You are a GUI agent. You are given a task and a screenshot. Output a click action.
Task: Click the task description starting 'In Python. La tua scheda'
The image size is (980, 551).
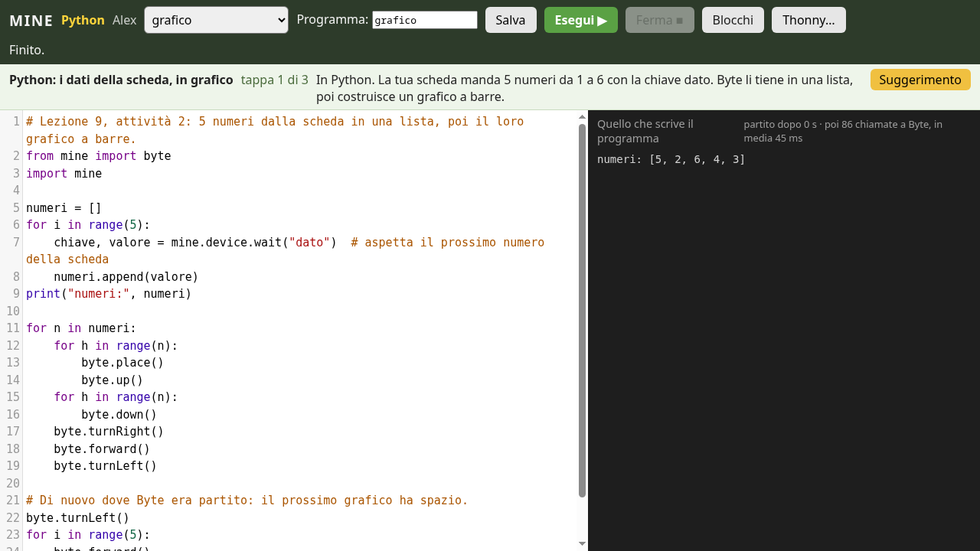click(584, 88)
